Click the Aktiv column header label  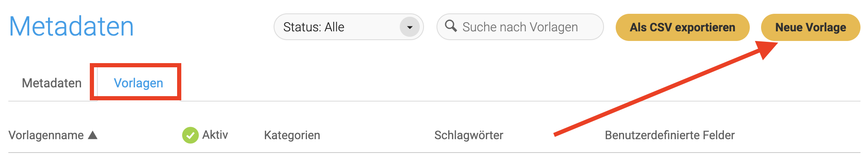(x=215, y=135)
